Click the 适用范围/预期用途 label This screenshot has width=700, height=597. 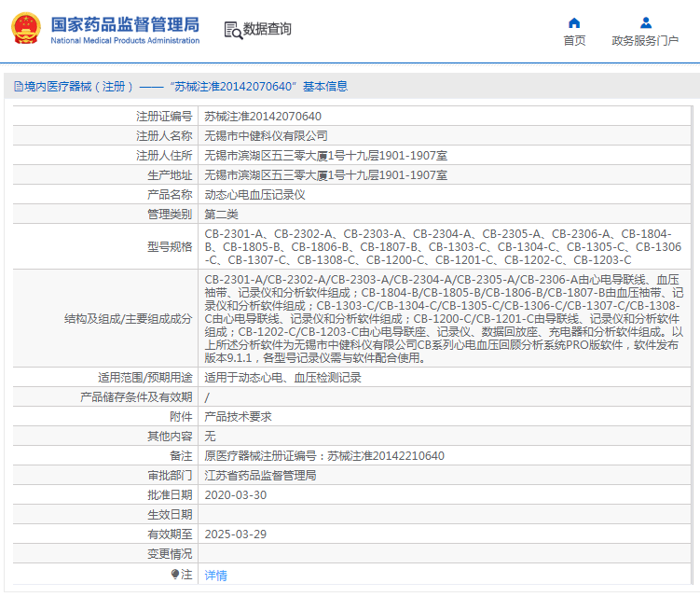145,378
